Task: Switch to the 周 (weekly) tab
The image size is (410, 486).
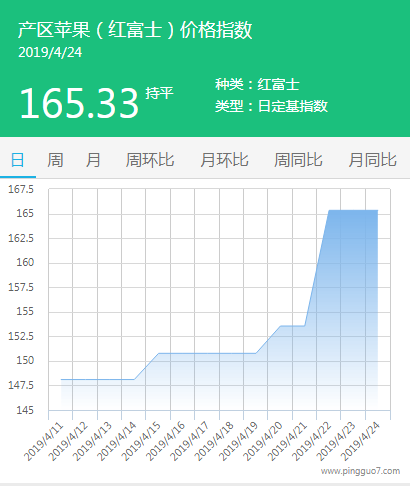Action: point(55,160)
